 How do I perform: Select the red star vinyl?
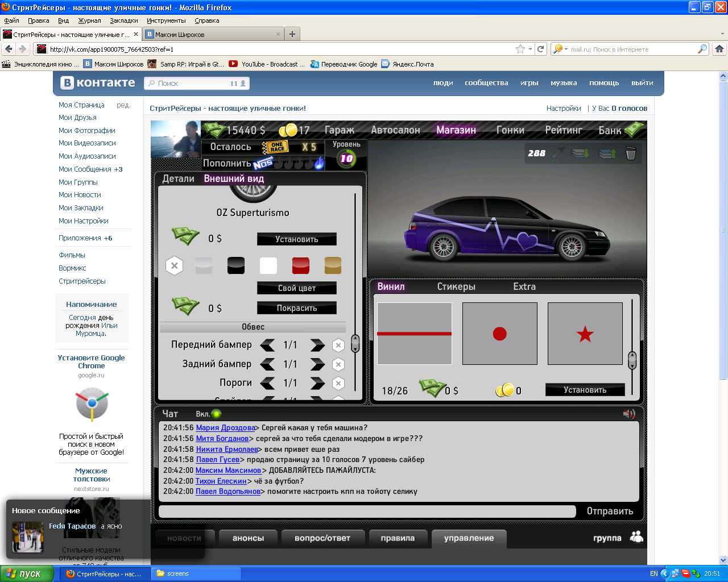click(585, 334)
